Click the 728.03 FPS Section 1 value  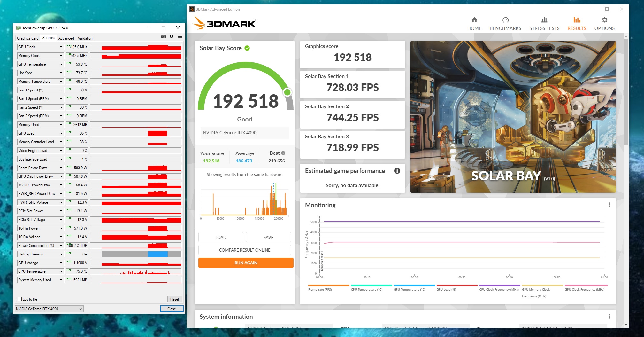pyautogui.click(x=353, y=87)
